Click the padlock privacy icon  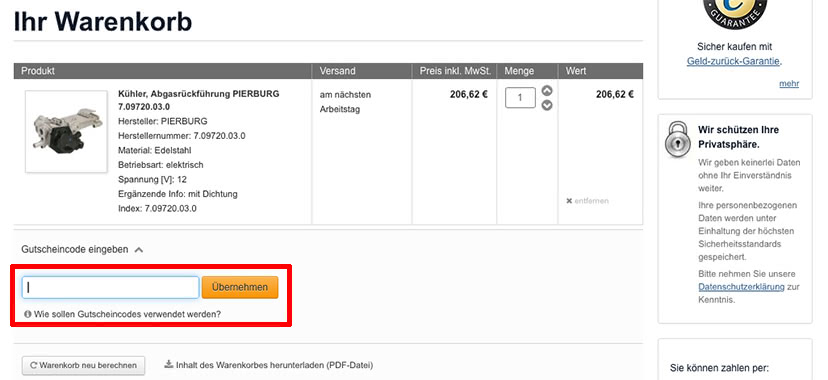[678, 139]
